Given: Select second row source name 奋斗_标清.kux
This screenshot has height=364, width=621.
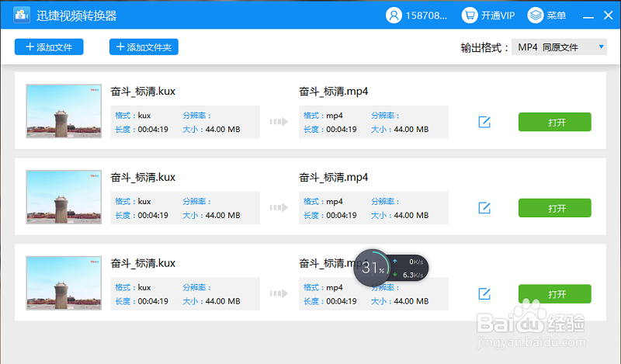Looking at the screenshot, I should click(143, 178).
